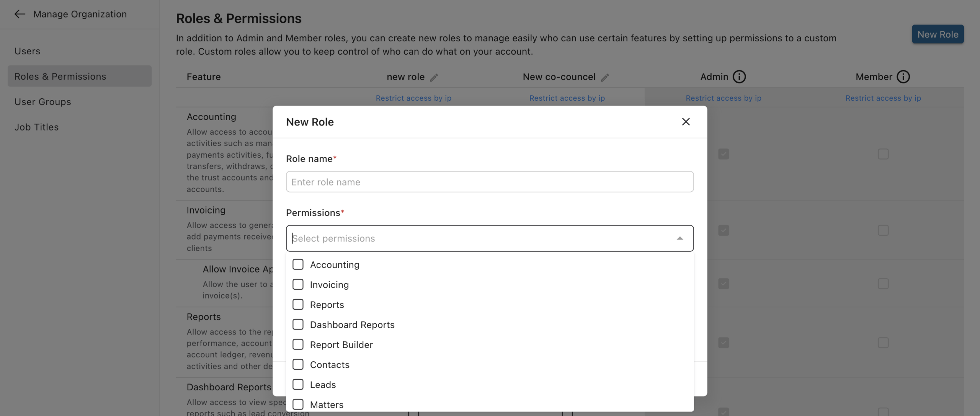Open Roles & Permissions in sidebar
Image resolution: width=980 pixels, height=416 pixels.
pyautogui.click(x=80, y=76)
